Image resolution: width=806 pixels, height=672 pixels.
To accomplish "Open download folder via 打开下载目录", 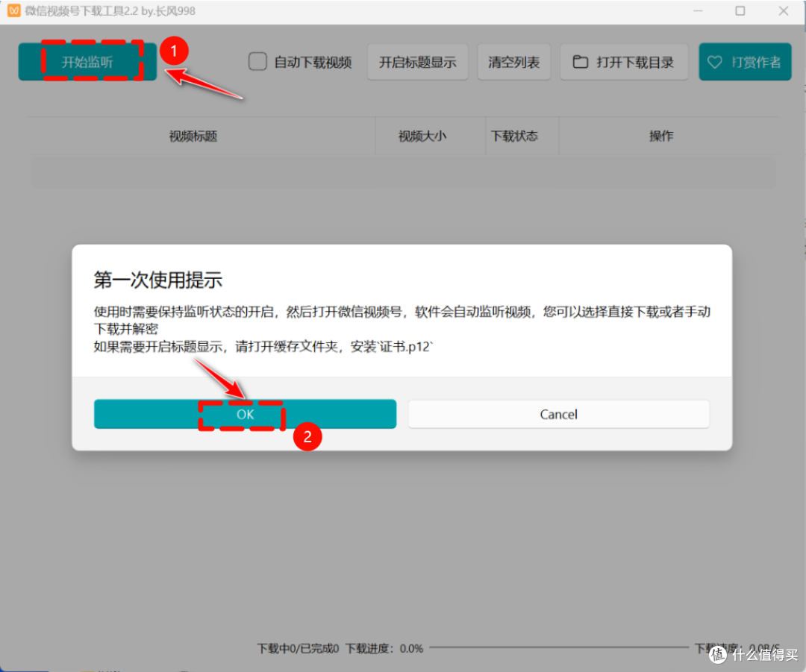I will click(623, 62).
